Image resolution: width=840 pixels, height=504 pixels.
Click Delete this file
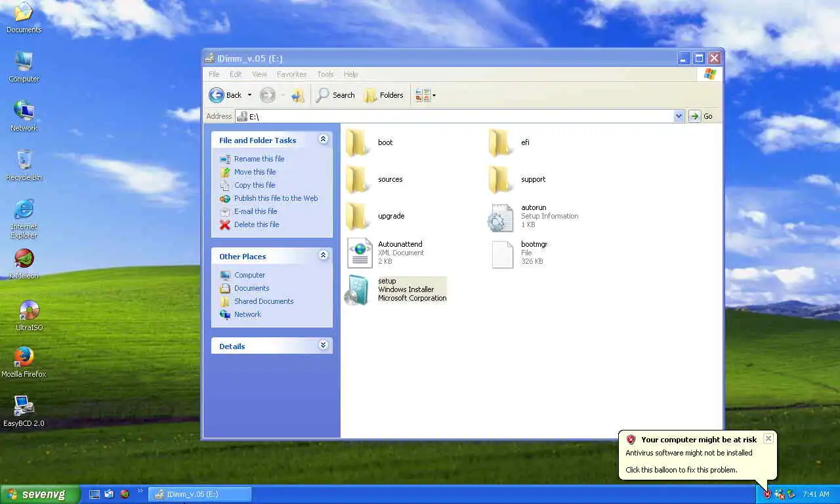coord(249,224)
